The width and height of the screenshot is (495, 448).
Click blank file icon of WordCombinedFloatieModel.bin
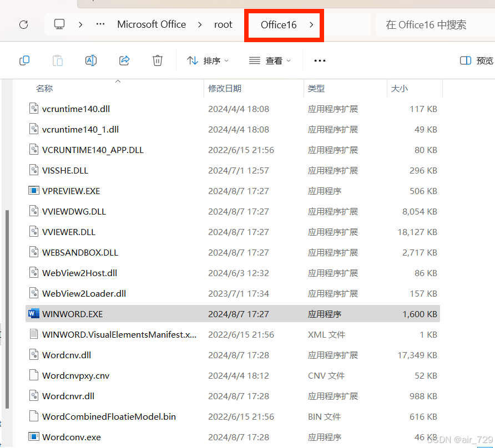(x=34, y=416)
